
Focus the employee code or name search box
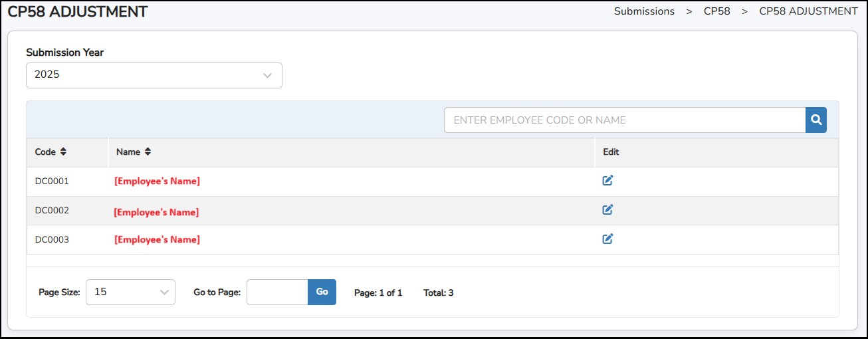pyautogui.click(x=625, y=120)
